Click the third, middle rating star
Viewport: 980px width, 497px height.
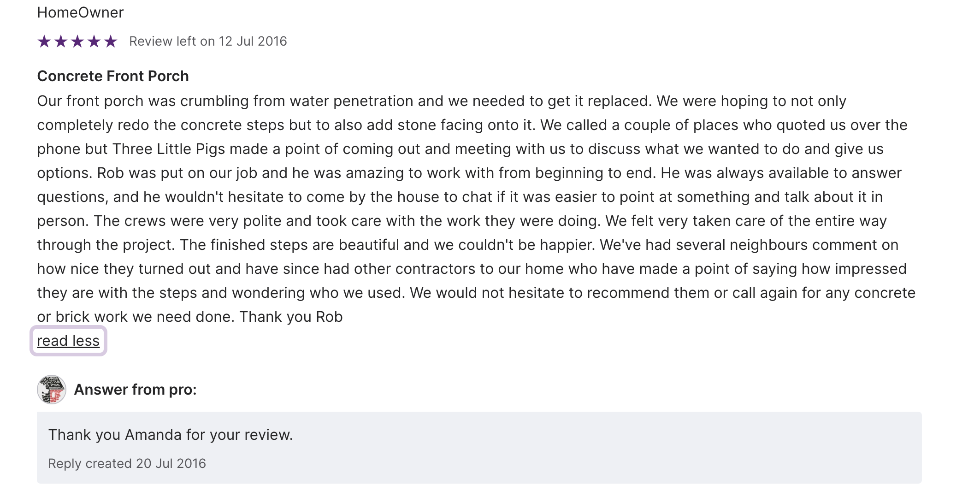coord(77,41)
